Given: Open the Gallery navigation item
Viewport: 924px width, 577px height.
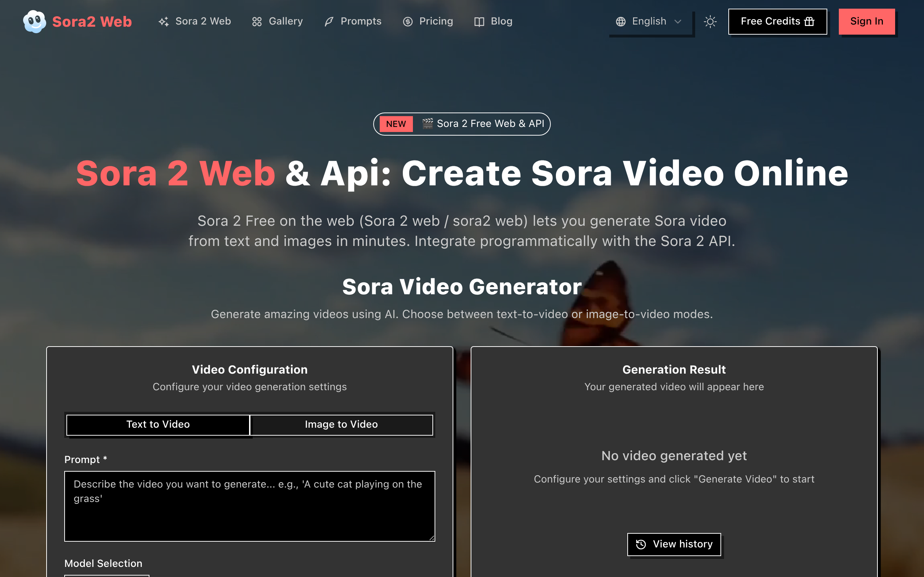Looking at the screenshot, I should coord(285,21).
